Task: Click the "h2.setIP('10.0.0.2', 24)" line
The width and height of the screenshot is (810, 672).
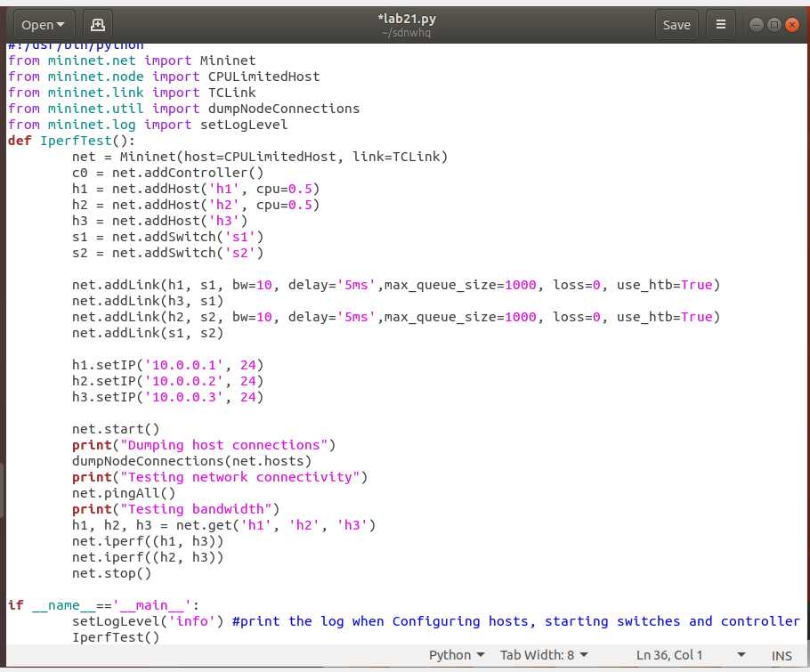Action: (x=168, y=381)
